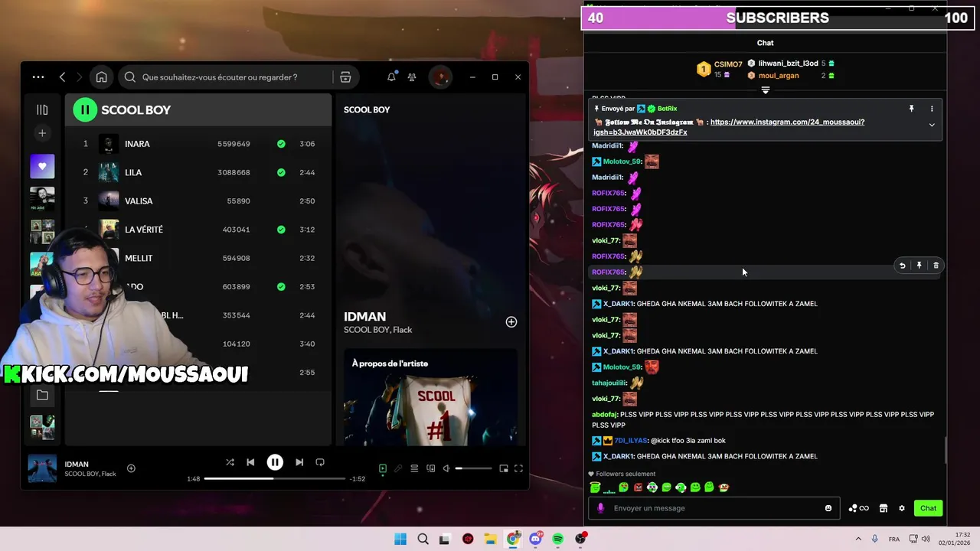980x551 pixels.
Task: Reply to the hovered ROFIX765 message
Action: tap(902, 266)
